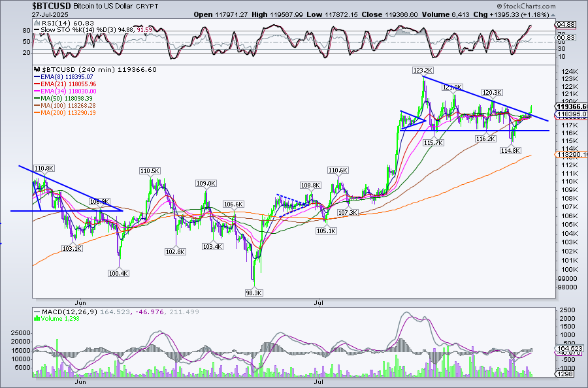The width and height of the screenshot is (588, 388).
Task: Click the 'Volume 1,298' legend text
Action: 61,319
